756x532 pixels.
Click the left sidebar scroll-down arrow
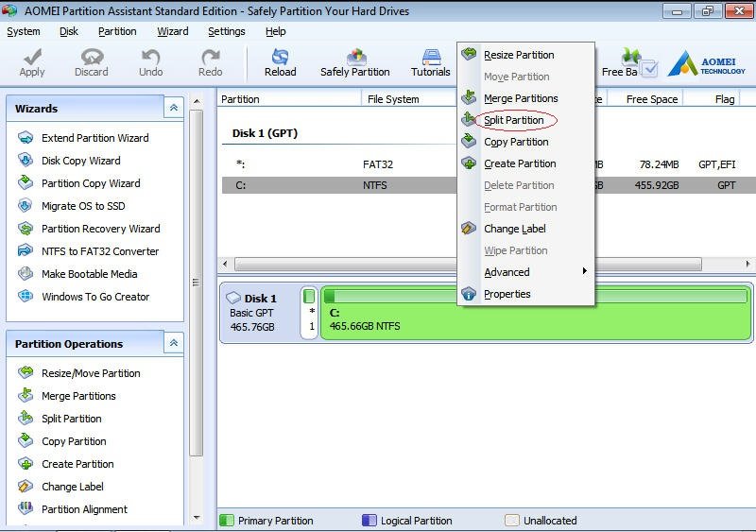click(x=197, y=518)
